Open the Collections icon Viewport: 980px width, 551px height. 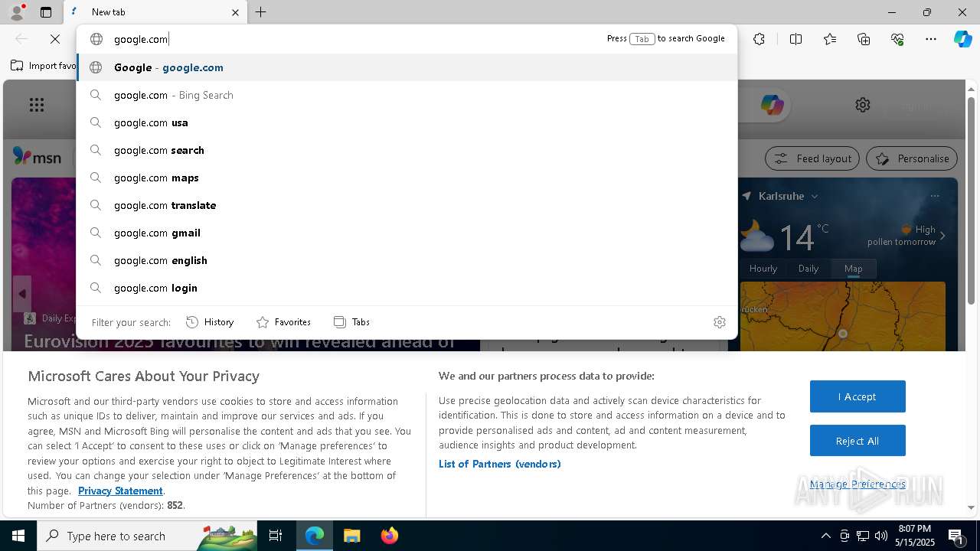[x=864, y=39]
